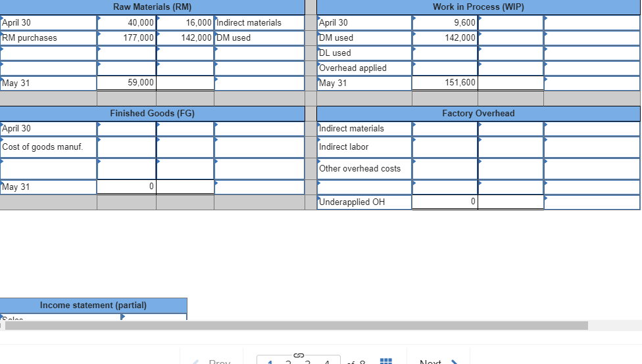Click the 'Overhead applied' label
The height and width of the screenshot is (364, 642).
pyautogui.click(x=353, y=68)
